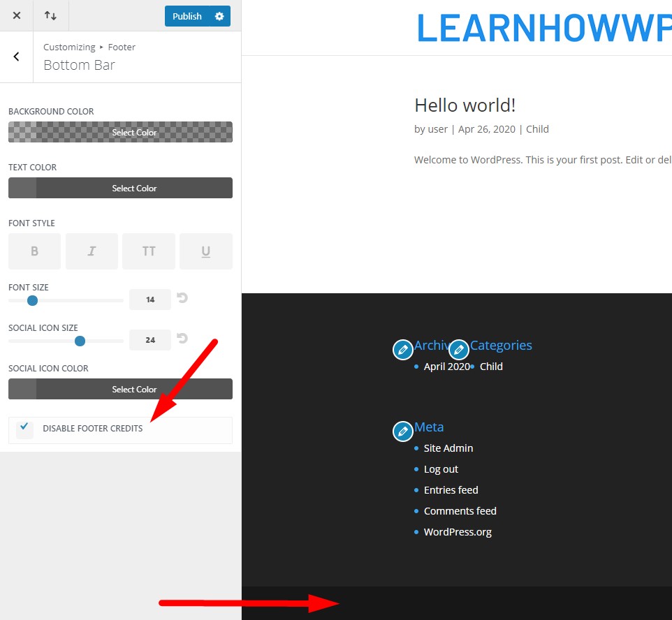Open the export/import arrows icon

click(50, 15)
